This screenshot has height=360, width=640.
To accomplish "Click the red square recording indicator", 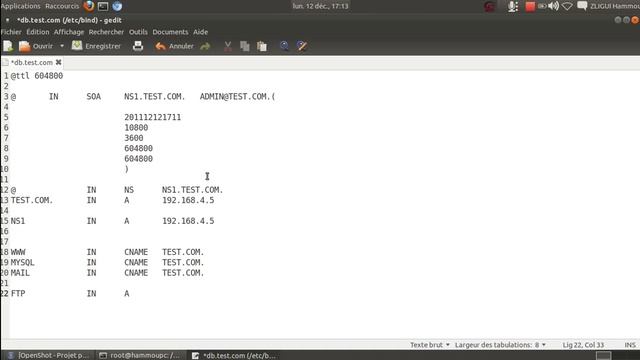I will point(530,6).
